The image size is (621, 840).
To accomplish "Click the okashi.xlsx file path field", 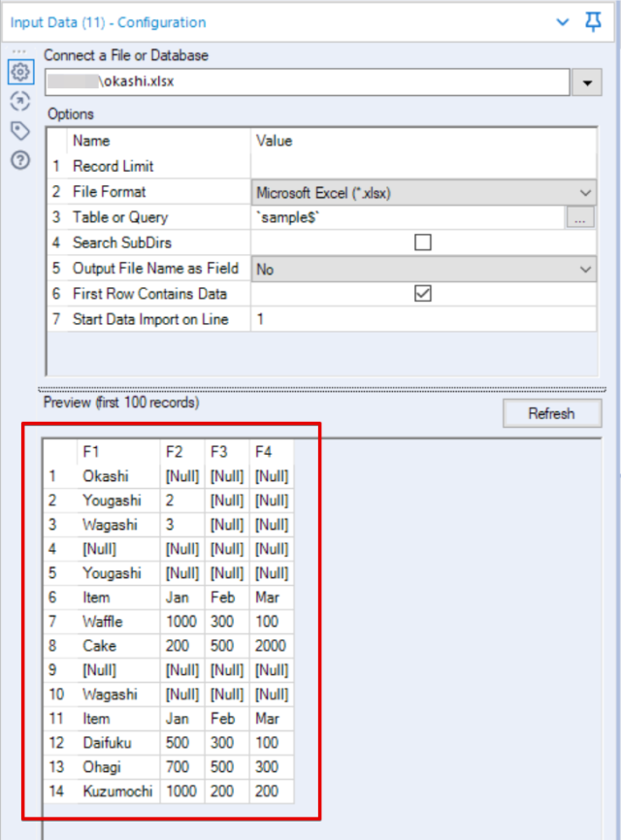I will pyautogui.click(x=306, y=82).
